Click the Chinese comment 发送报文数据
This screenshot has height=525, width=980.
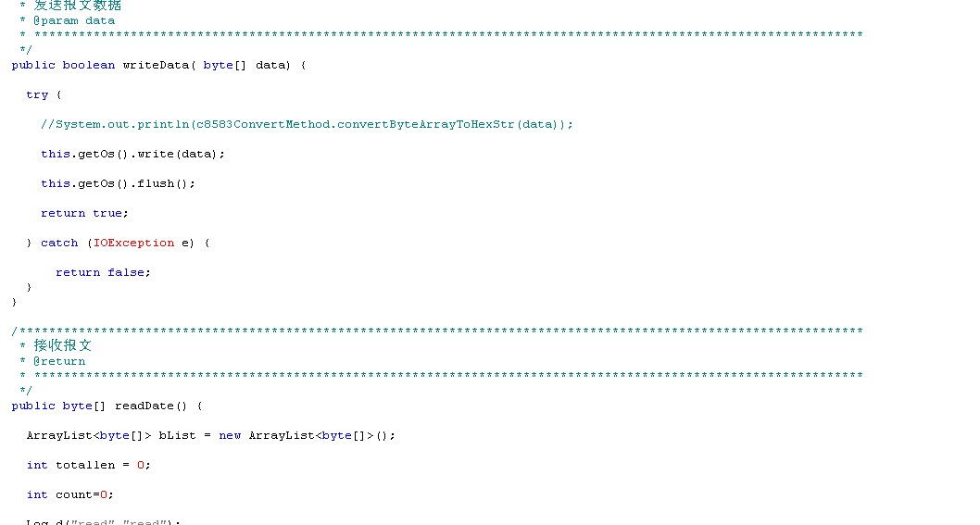77,6
